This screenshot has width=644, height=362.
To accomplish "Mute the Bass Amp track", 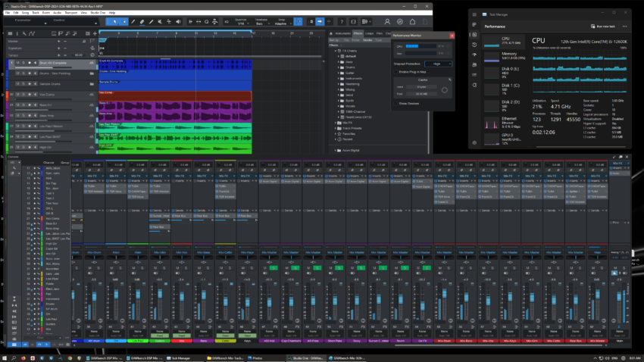I will point(17,116).
